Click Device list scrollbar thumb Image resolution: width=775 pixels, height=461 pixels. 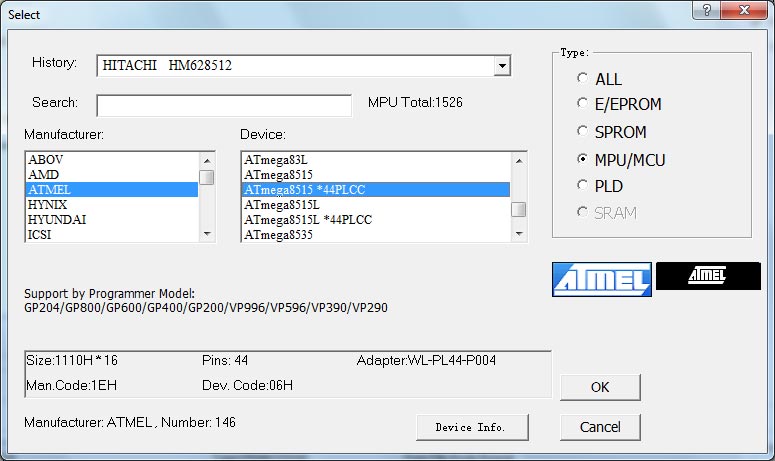(x=518, y=209)
